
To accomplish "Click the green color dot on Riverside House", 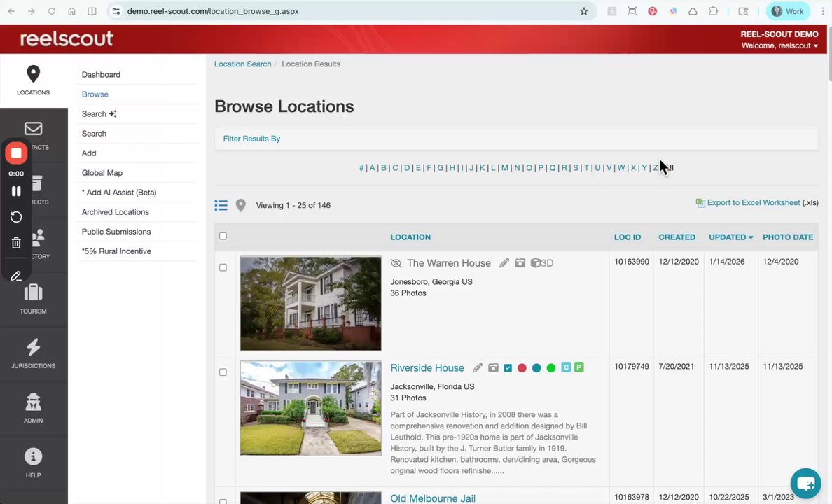I will pos(550,368).
